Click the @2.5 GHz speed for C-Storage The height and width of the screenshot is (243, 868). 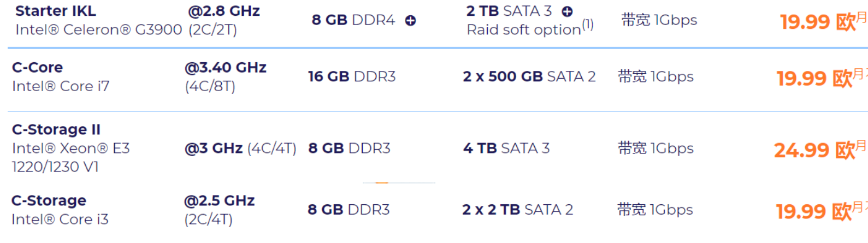[219, 201]
